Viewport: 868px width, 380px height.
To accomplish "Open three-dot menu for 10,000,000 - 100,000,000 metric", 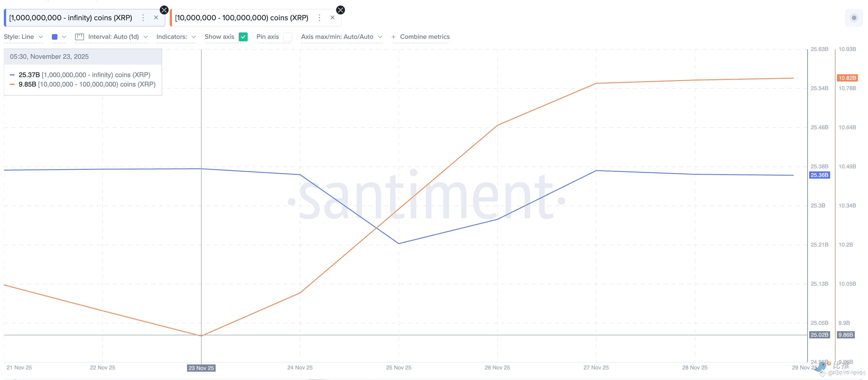I will [x=319, y=18].
